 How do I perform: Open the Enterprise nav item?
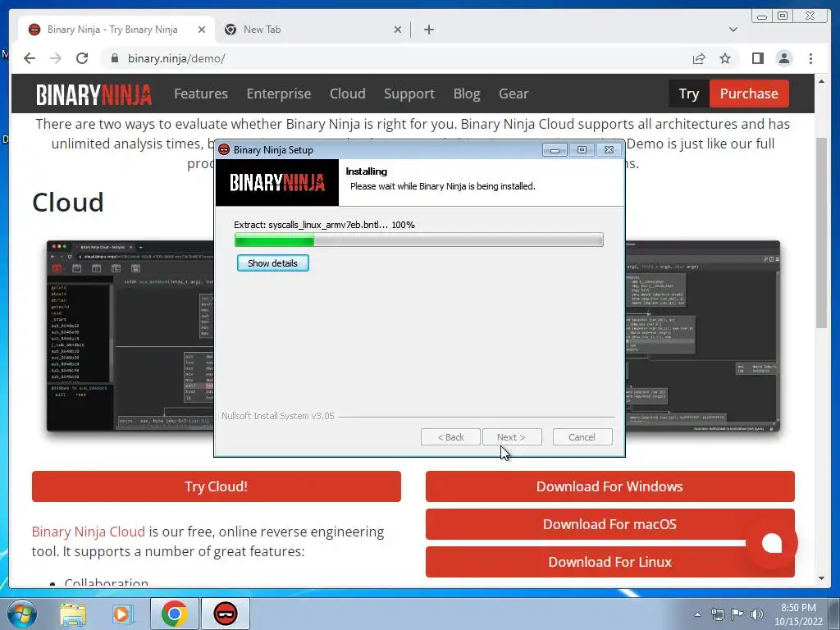[279, 94]
